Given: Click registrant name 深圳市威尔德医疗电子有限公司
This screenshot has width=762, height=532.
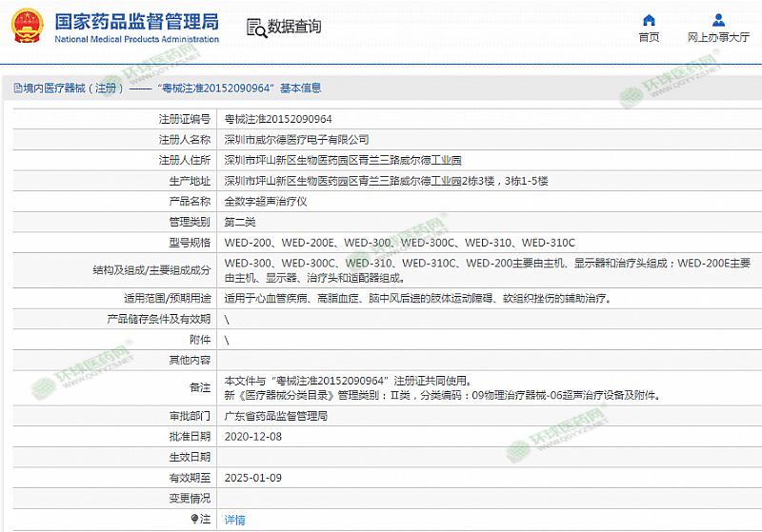Looking at the screenshot, I should pos(296,140).
